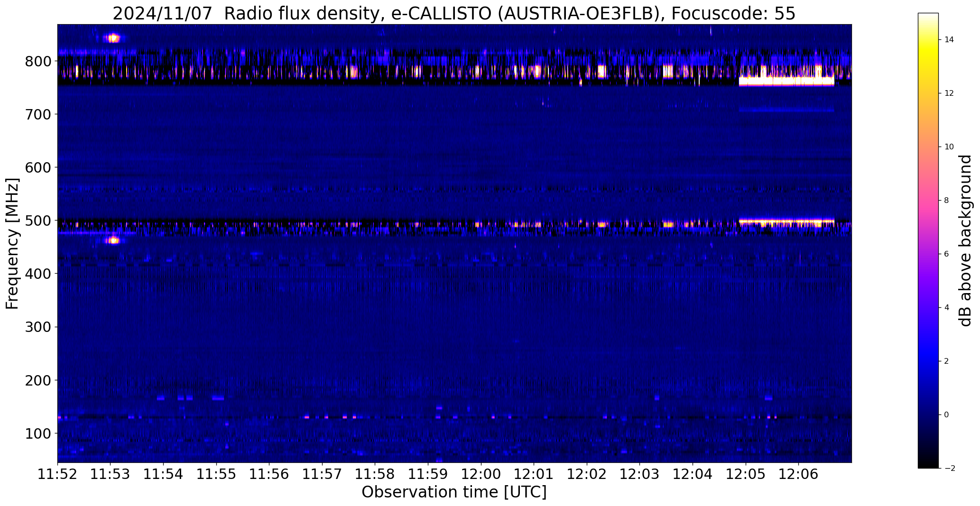The image size is (980, 506).
Task: Click the faint line near 705 MHz after 12:05
Action: tap(786, 110)
